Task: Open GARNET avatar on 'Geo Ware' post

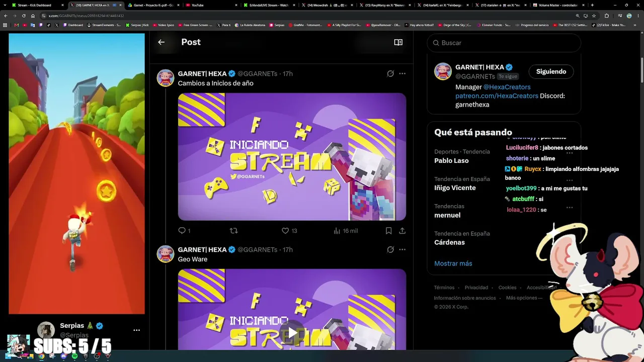Action: click(166, 254)
